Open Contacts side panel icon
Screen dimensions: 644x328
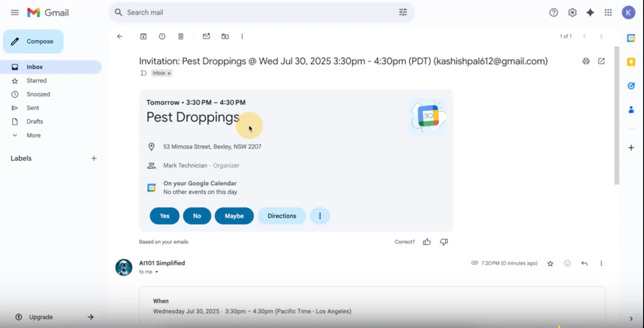coord(631,110)
